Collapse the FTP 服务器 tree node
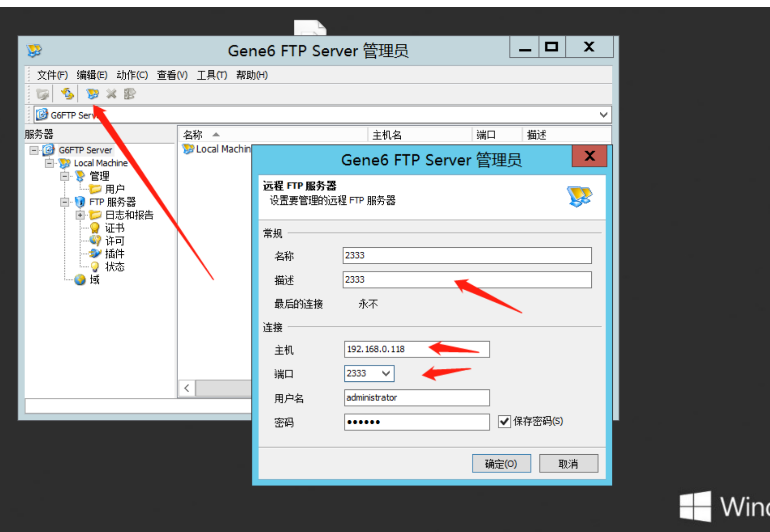The image size is (770, 532). (x=64, y=202)
